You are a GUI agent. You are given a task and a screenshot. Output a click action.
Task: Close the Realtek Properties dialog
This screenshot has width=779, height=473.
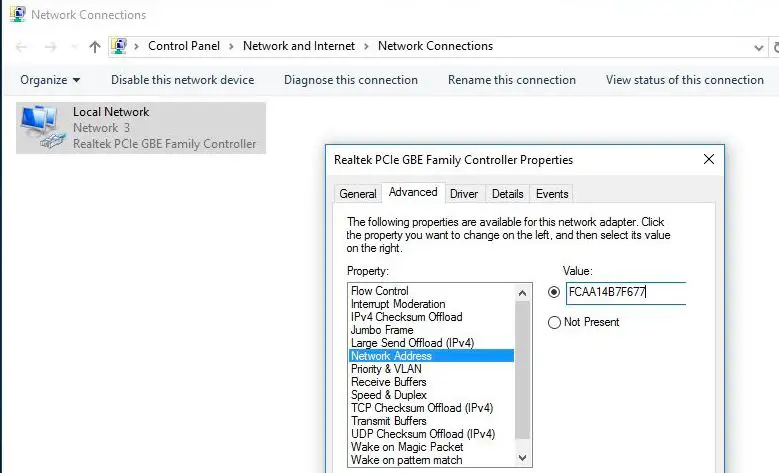[x=709, y=159]
